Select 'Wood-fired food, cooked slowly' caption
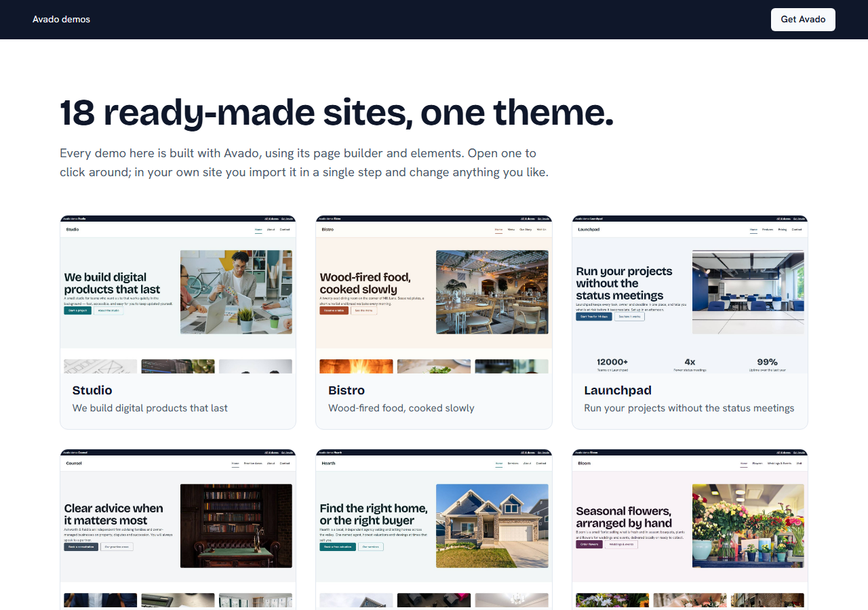 (401, 408)
